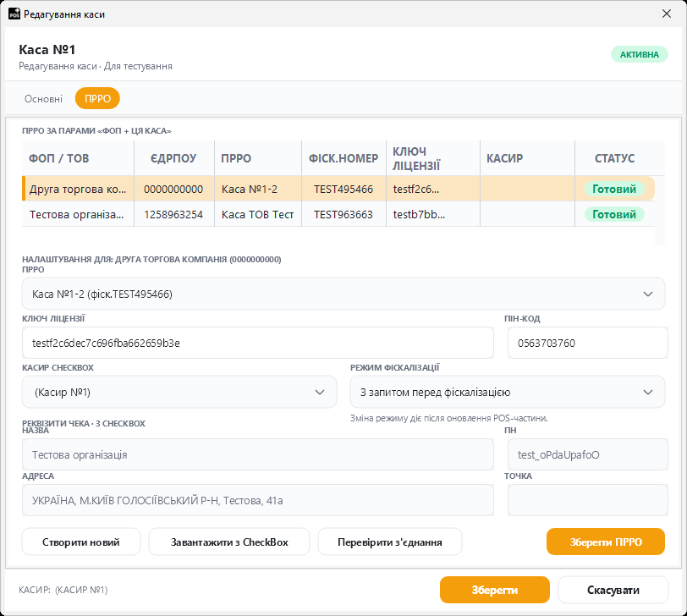Screen dimensions: 687x616
Task: Click the КАСИР column header
Action: click(527, 158)
